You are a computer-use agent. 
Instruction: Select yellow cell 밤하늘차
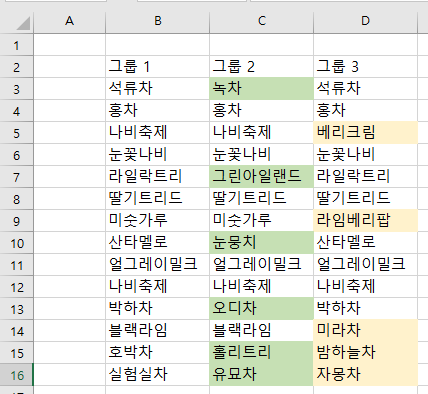point(365,353)
